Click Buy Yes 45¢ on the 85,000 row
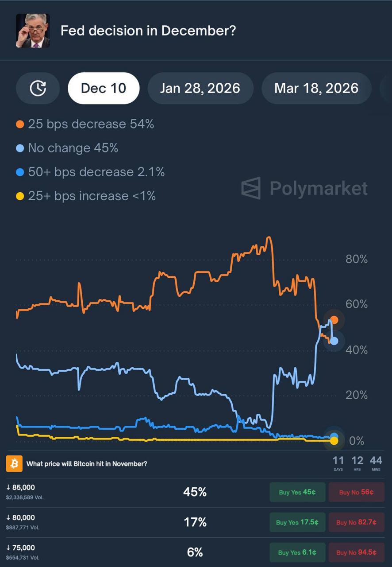This screenshot has height=567, width=392. (x=297, y=492)
